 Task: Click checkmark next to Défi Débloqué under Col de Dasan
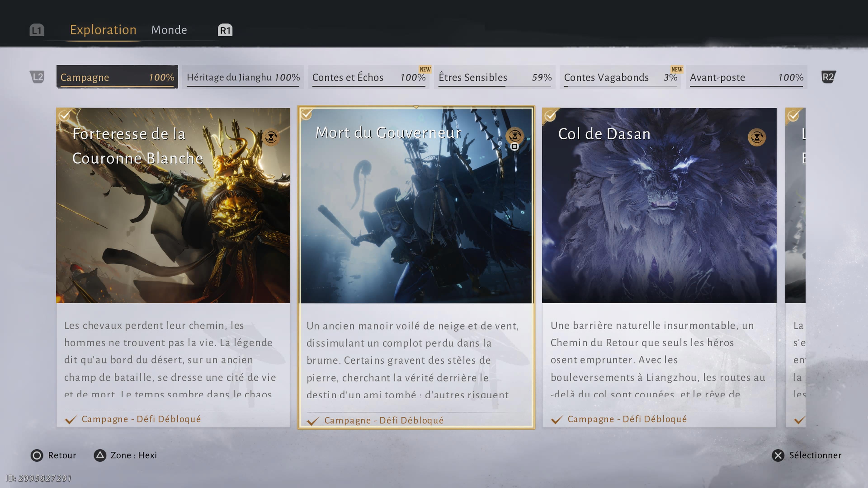[557, 420]
